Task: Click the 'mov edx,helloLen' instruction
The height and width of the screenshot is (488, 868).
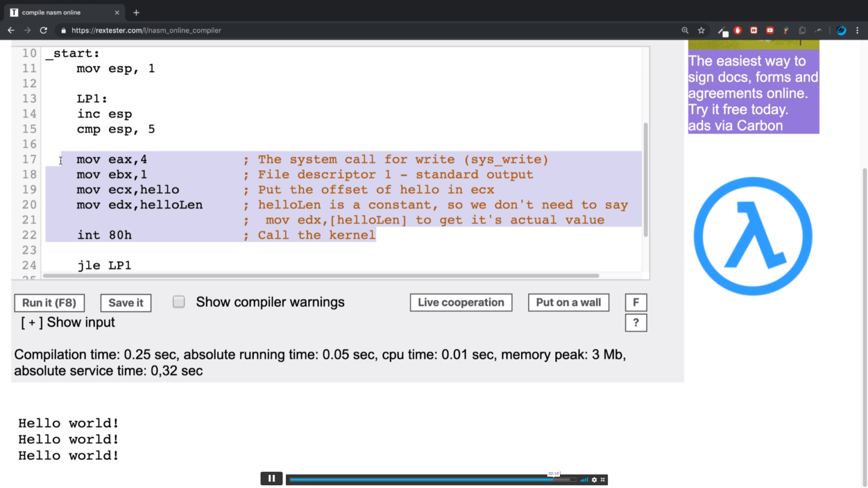Action: [x=140, y=205]
